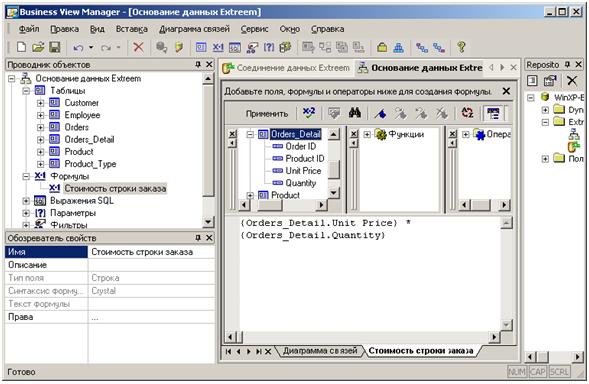The width and height of the screenshot is (589, 384).
Task: Click the Object Explorer scroll down arrow
Action: click(x=208, y=222)
